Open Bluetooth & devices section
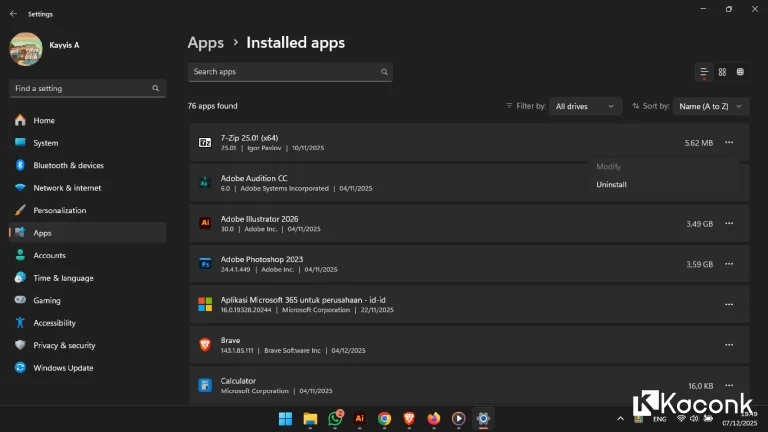This screenshot has height=432, width=768. click(x=87, y=166)
